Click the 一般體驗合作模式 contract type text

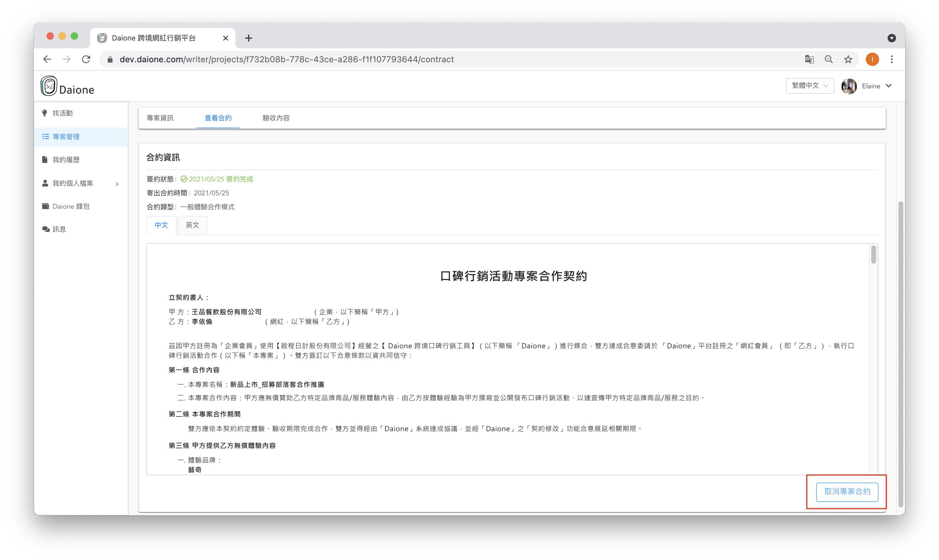(x=208, y=207)
